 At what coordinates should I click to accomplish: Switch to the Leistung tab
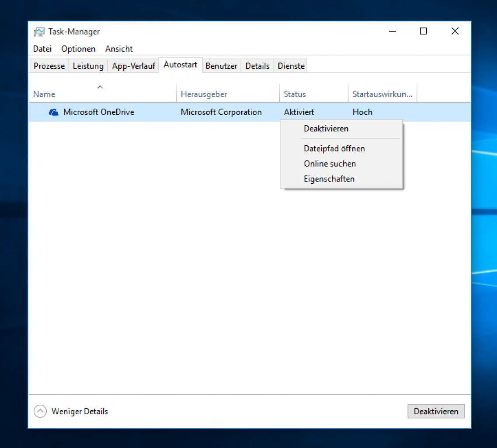(88, 66)
